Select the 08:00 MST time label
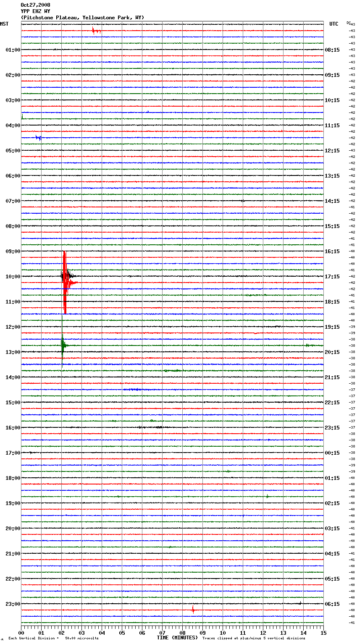This screenshot has width=357, height=644. point(13,226)
